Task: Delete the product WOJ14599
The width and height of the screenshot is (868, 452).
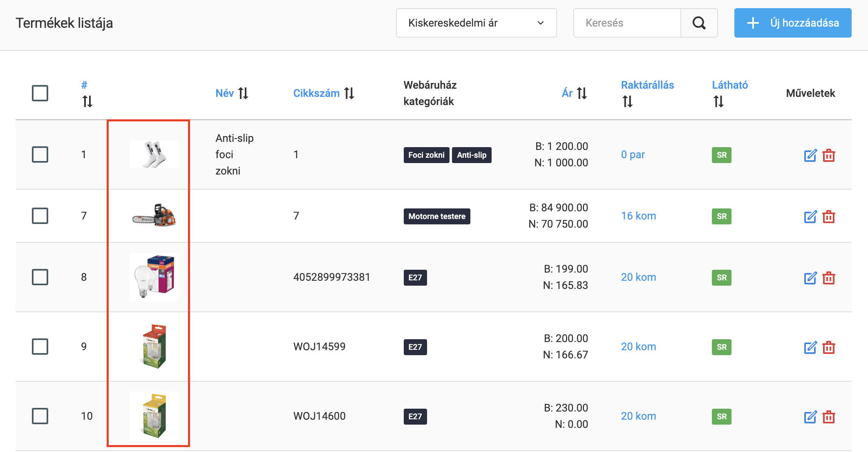Action: (x=829, y=347)
